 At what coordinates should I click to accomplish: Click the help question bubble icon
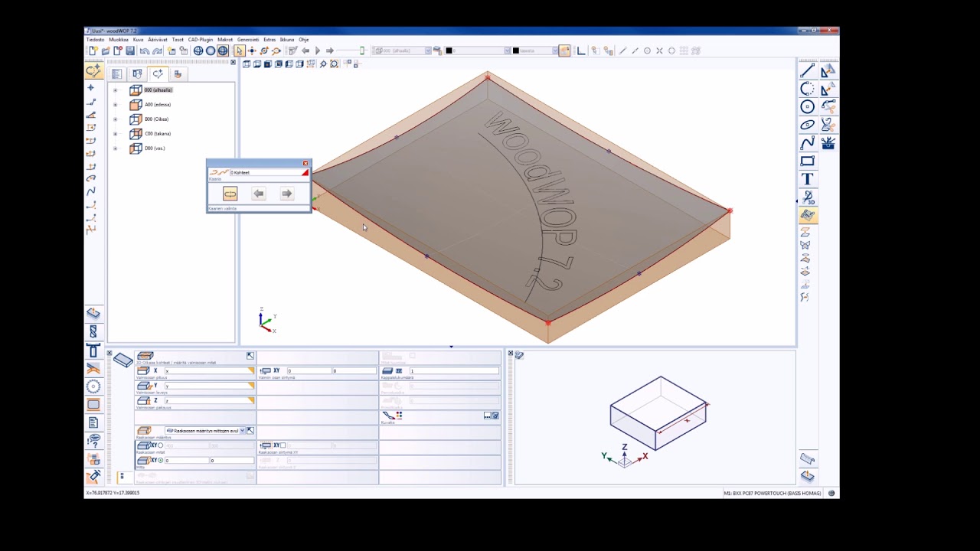[93, 441]
